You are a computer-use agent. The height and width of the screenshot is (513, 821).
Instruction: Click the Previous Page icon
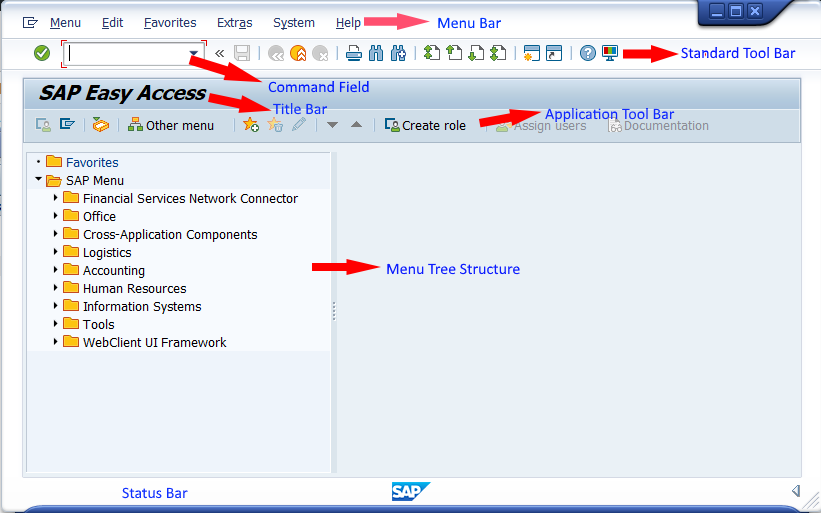(x=454, y=53)
